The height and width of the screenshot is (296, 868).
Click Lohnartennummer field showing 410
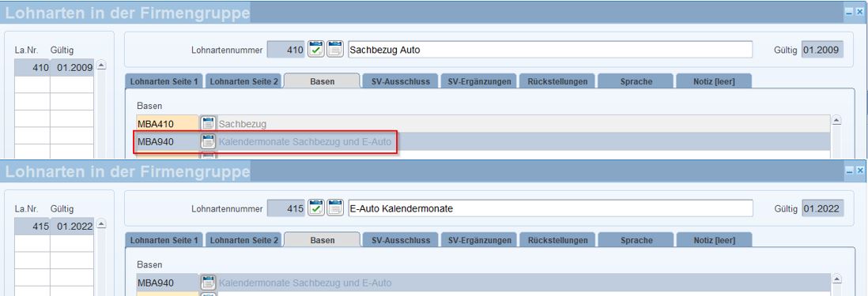pyautogui.click(x=285, y=49)
